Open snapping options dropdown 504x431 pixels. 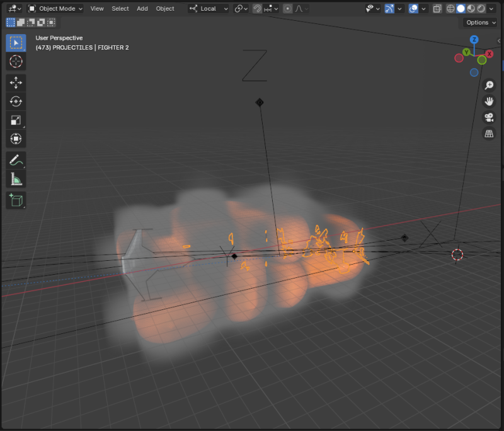272,9
